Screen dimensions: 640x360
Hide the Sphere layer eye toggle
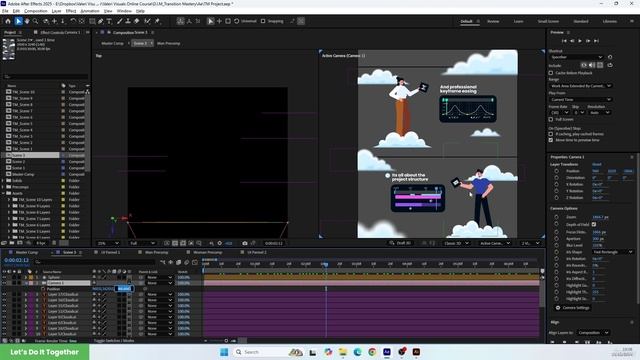(x=4, y=278)
